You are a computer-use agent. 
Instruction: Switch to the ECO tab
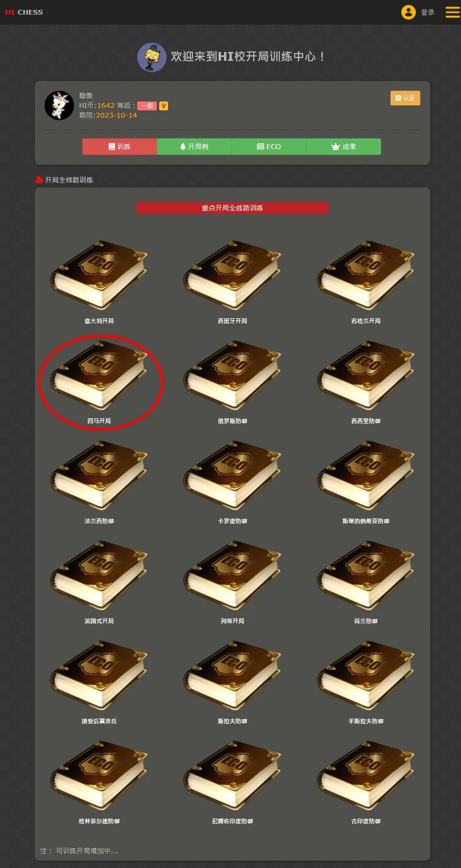(269, 147)
